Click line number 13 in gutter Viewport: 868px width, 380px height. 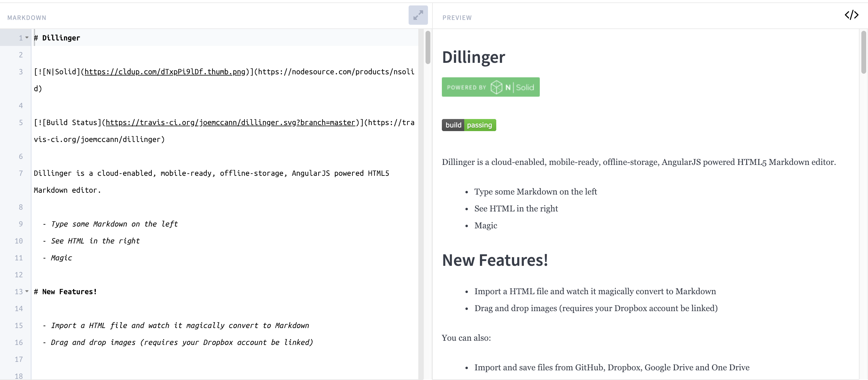pyautogui.click(x=18, y=292)
